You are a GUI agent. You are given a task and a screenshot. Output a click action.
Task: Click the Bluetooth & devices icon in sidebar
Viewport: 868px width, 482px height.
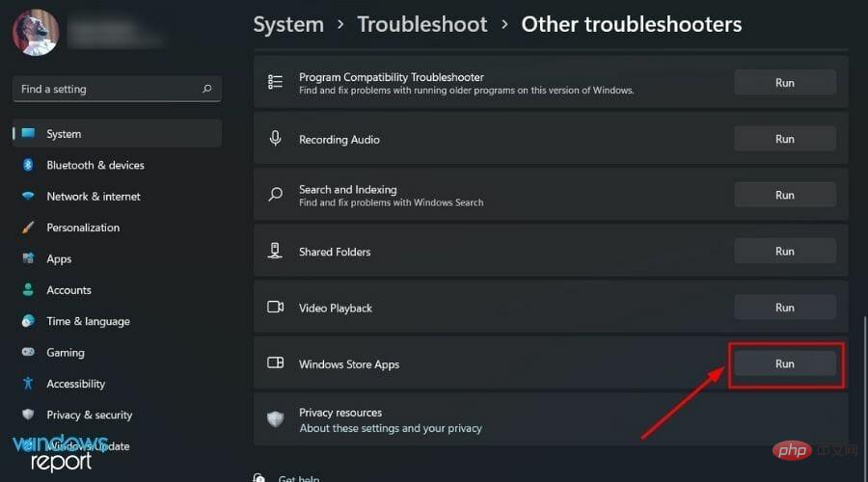click(x=28, y=165)
